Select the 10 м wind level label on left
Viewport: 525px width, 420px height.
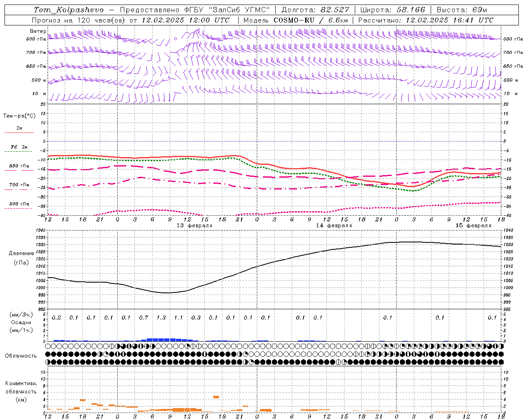click(39, 94)
